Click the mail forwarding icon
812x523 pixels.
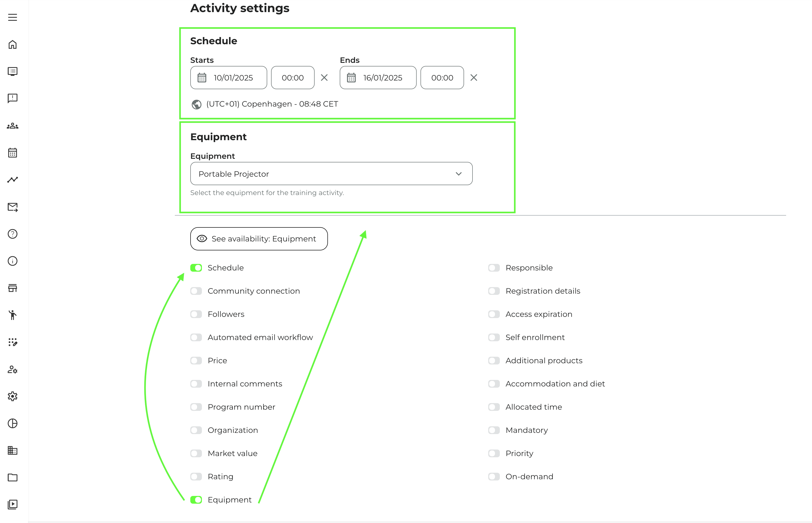point(13,207)
